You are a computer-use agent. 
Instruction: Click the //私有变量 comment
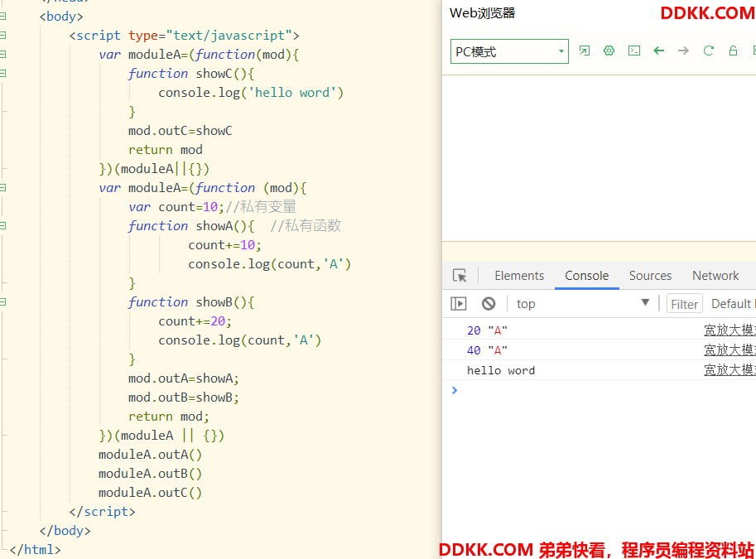pos(261,207)
